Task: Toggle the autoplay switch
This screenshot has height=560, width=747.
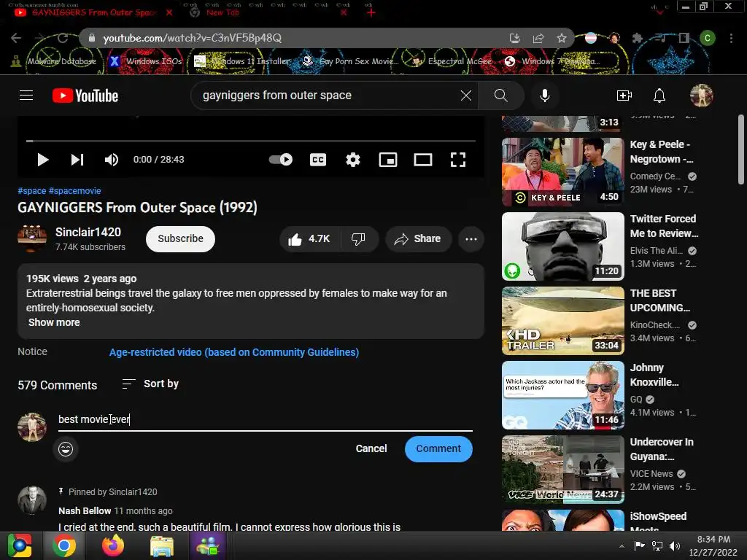Action: (x=281, y=160)
